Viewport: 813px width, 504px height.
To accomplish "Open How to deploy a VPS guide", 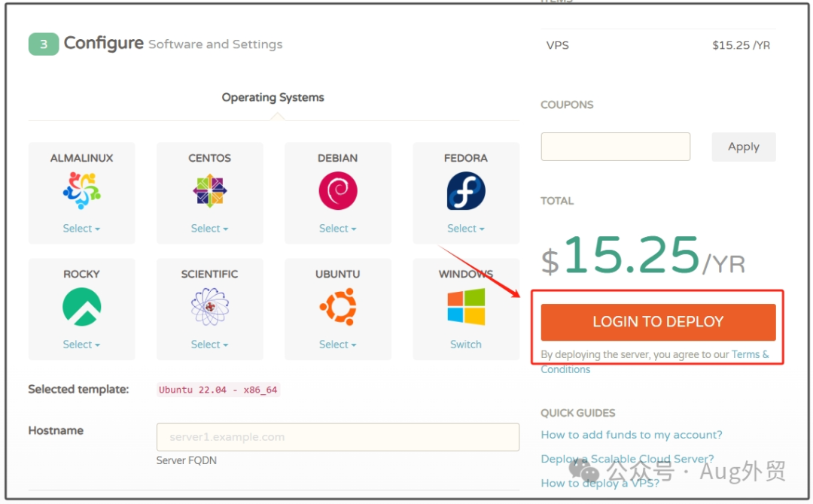I will (x=600, y=483).
